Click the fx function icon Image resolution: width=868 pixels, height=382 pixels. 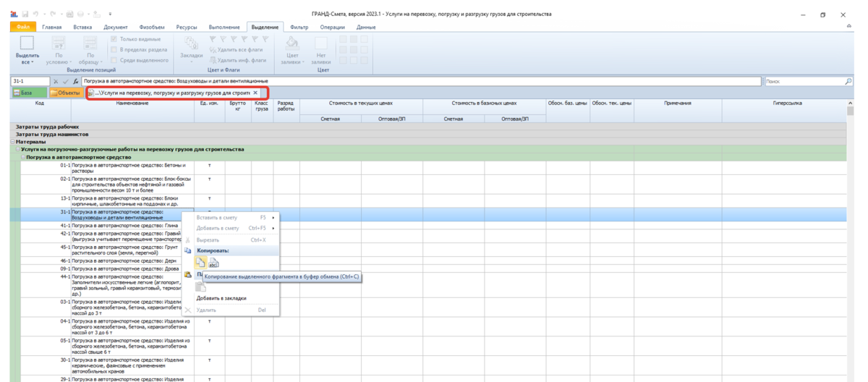pyautogui.click(x=75, y=82)
